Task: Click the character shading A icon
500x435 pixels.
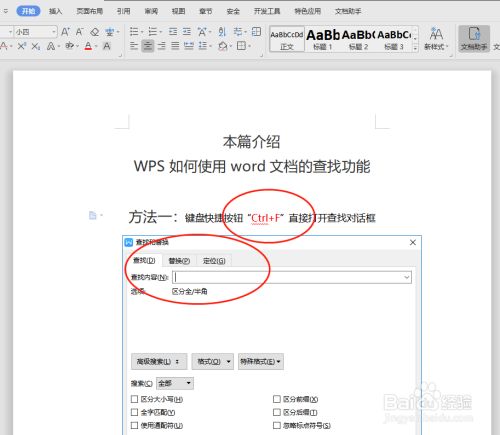Action: point(107,46)
